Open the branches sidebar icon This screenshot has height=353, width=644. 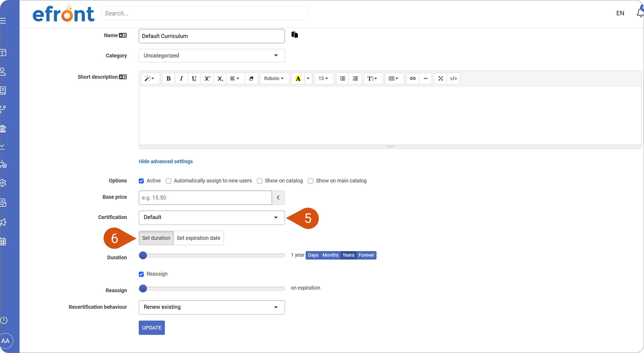[x=3, y=109]
